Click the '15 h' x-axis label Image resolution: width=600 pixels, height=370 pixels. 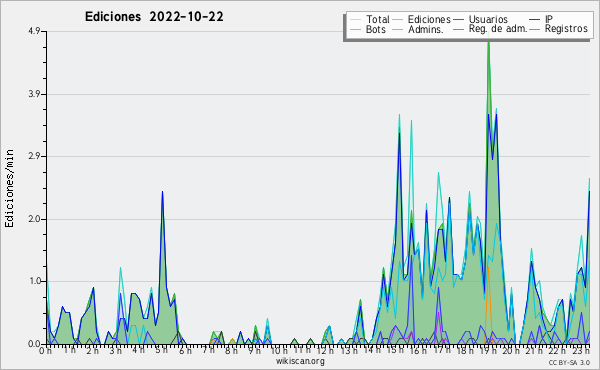[x=395, y=350]
